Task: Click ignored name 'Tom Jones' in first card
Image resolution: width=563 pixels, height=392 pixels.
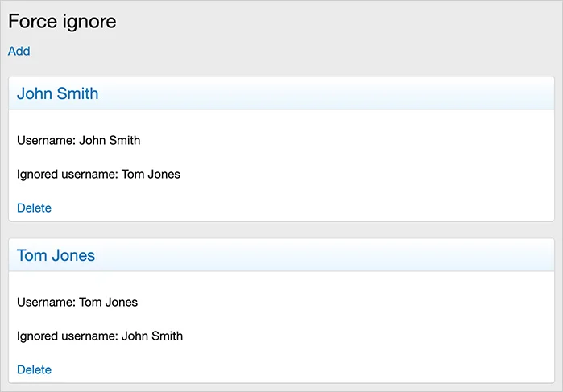Action: point(151,174)
